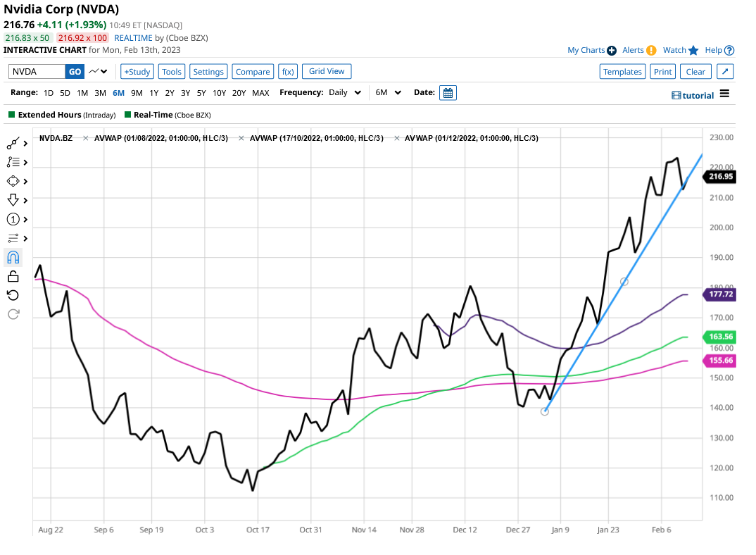The image size is (756, 555).
Task: Set range to 2Y
Action: coord(170,93)
